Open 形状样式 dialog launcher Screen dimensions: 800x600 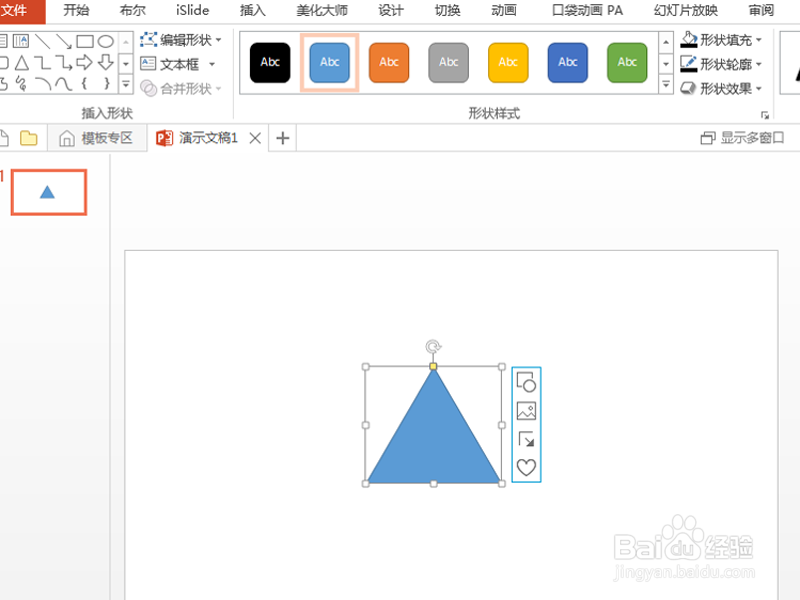[765, 115]
